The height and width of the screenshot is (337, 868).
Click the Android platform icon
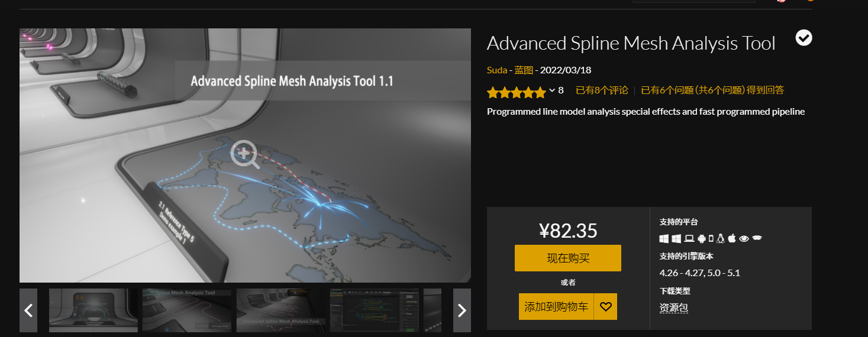[x=702, y=239]
